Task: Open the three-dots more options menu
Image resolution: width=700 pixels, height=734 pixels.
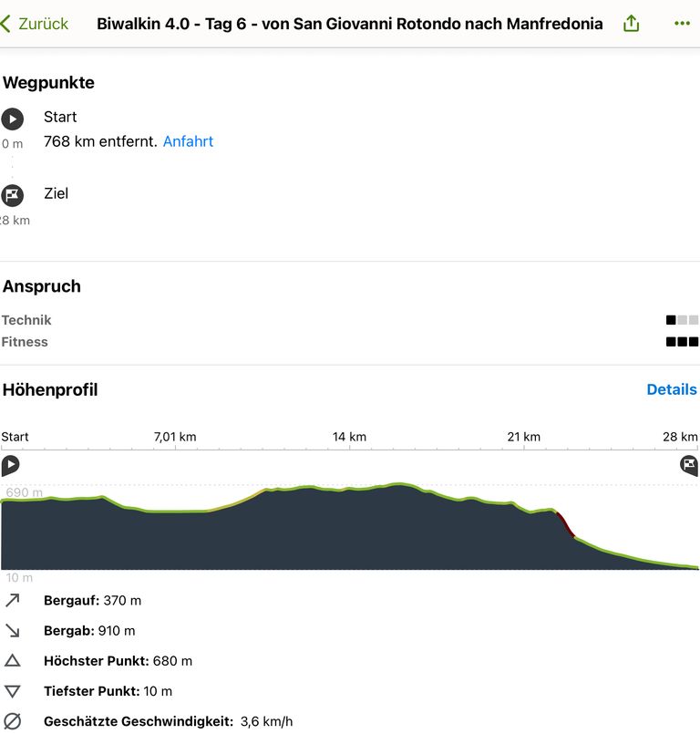Action: (682, 24)
